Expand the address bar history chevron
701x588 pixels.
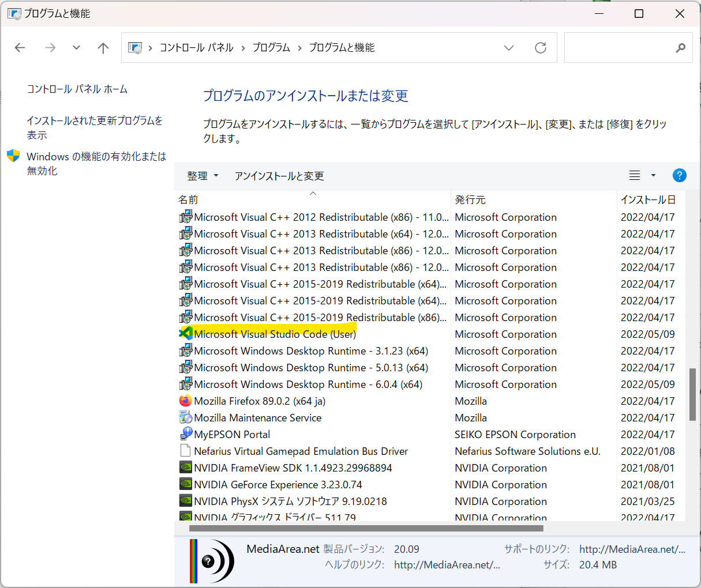coord(509,48)
